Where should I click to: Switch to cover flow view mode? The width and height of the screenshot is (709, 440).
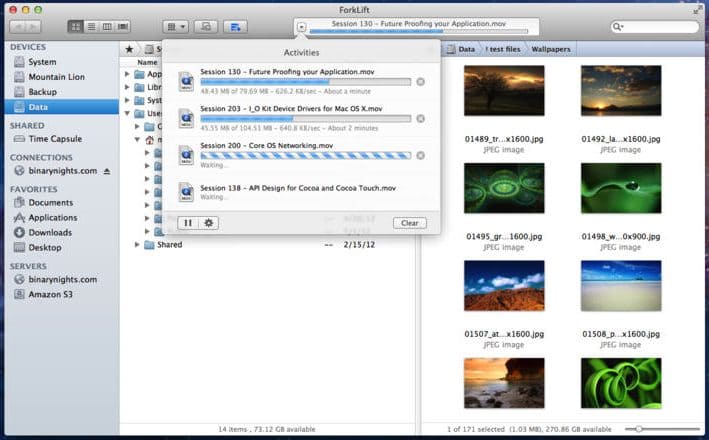[x=123, y=27]
